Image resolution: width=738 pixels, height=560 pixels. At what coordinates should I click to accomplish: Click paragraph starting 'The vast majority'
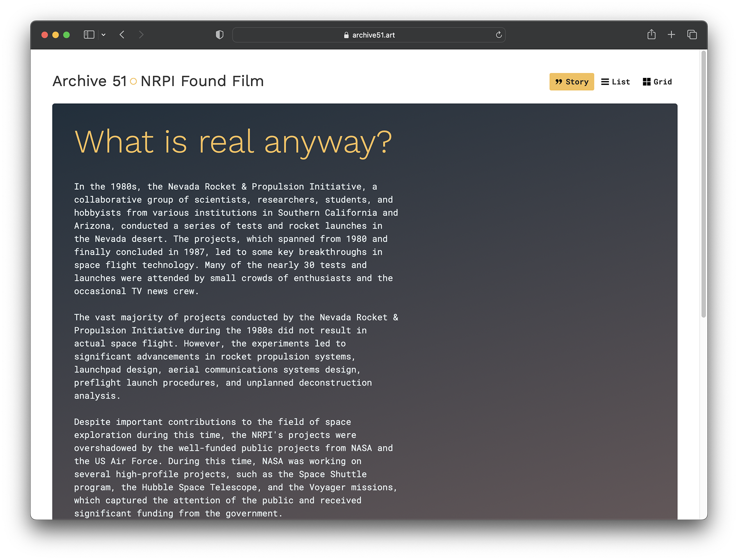[236, 357]
